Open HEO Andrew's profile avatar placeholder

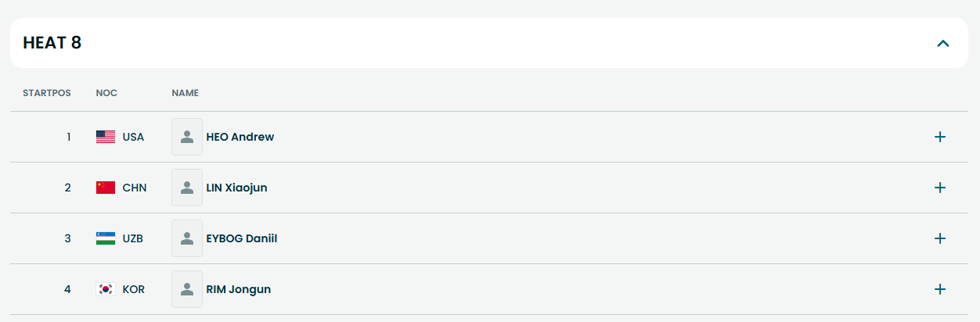tap(187, 137)
